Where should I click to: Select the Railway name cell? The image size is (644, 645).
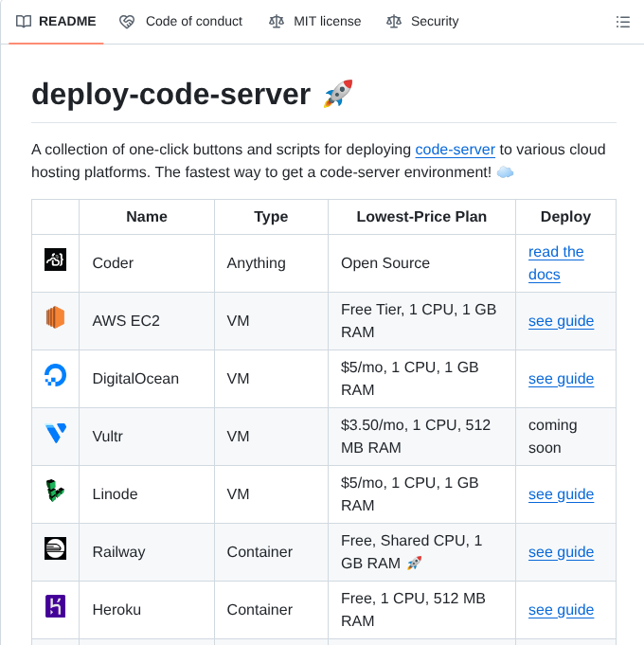click(x=147, y=552)
